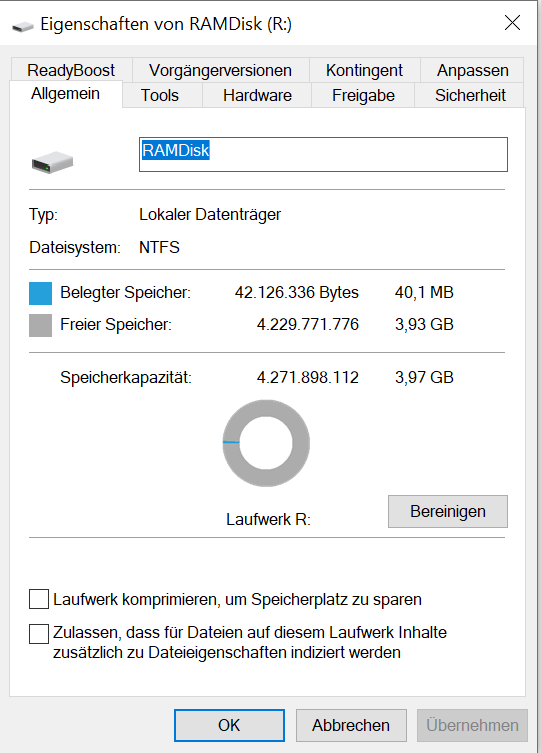Open the ReadyBoost tab

tap(71, 71)
